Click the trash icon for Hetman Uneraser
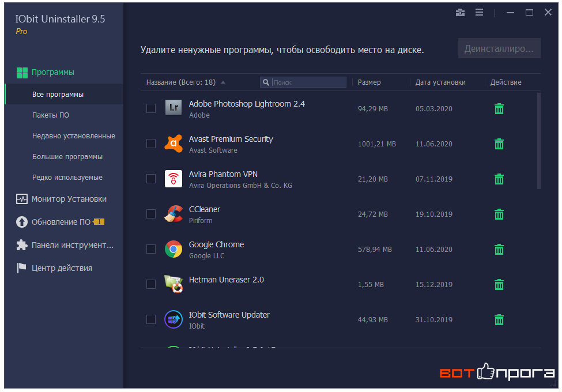Image resolution: width=562 pixels, height=392 pixels. click(x=499, y=284)
